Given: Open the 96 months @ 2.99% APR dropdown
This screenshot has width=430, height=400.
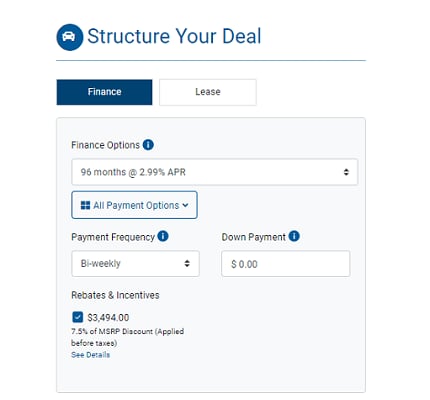Looking at the screenshot, I should pyautogui.click(x=215, y=172).
